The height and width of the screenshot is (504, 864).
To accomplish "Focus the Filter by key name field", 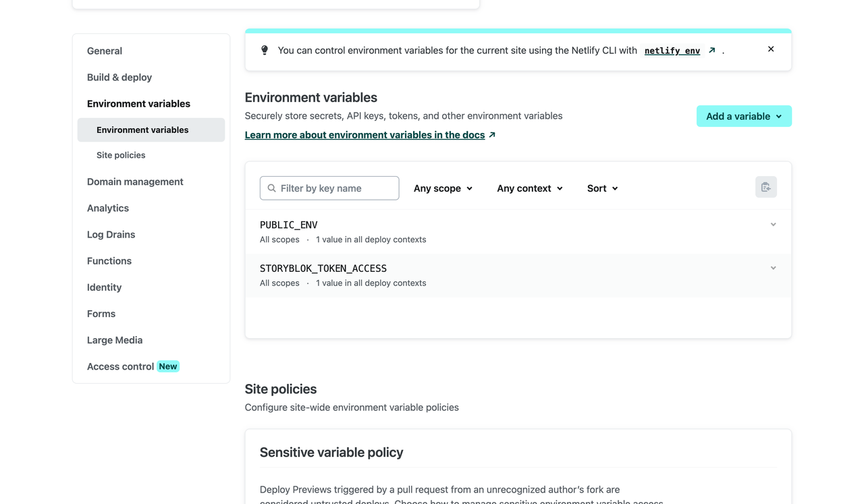I will click(329, 188).
